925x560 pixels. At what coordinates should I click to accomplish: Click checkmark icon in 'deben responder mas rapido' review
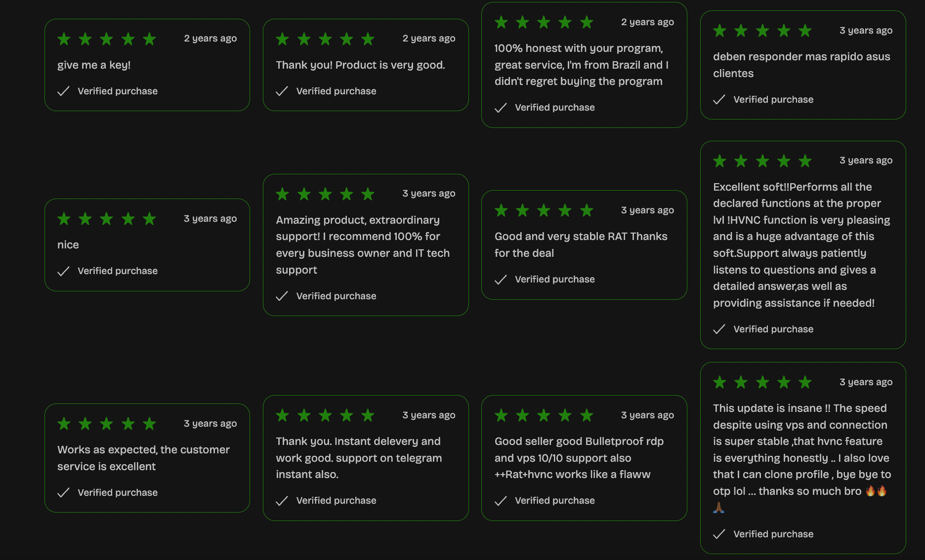[719, 100]
